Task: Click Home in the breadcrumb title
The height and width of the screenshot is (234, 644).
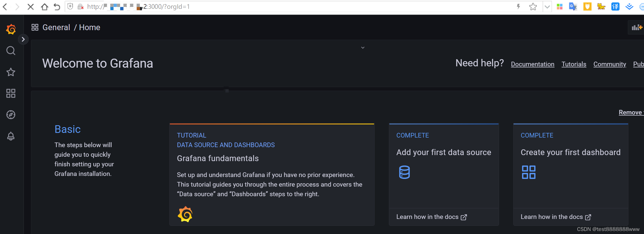Action: 90,27
